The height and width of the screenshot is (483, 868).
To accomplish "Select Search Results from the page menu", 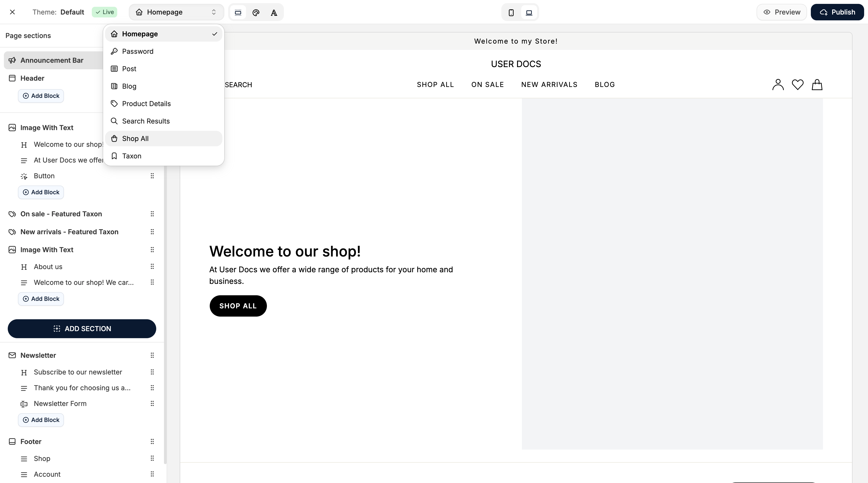I will tap(146, 121).
